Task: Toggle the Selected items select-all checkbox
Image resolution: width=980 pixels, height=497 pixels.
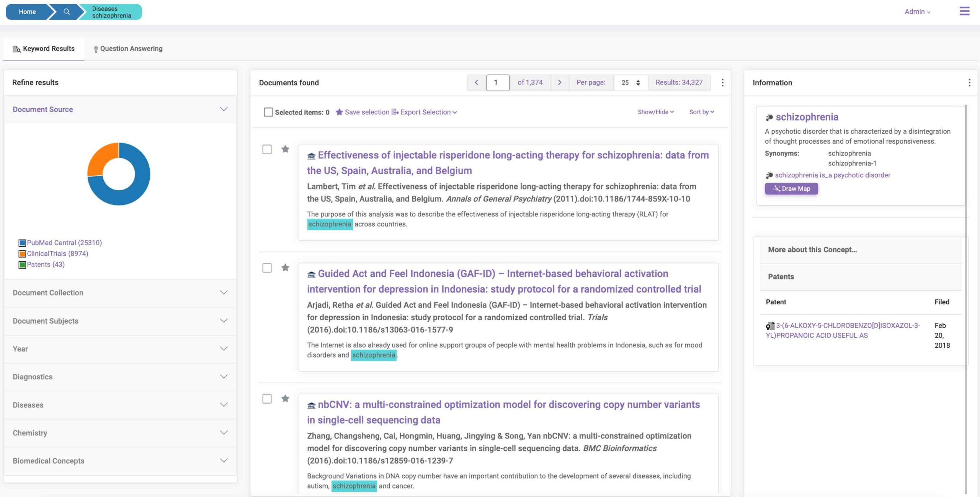Action: (x=268, y=112)
